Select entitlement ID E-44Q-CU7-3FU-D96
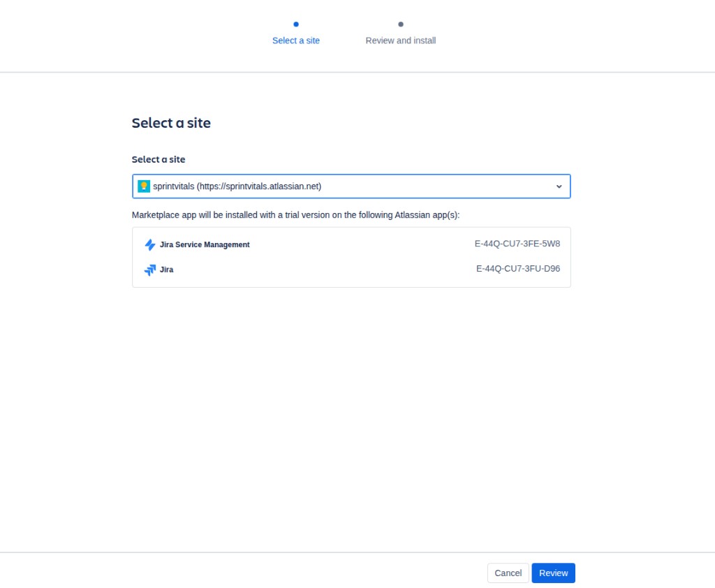This screenshot has height=588, width=715. 518,269
